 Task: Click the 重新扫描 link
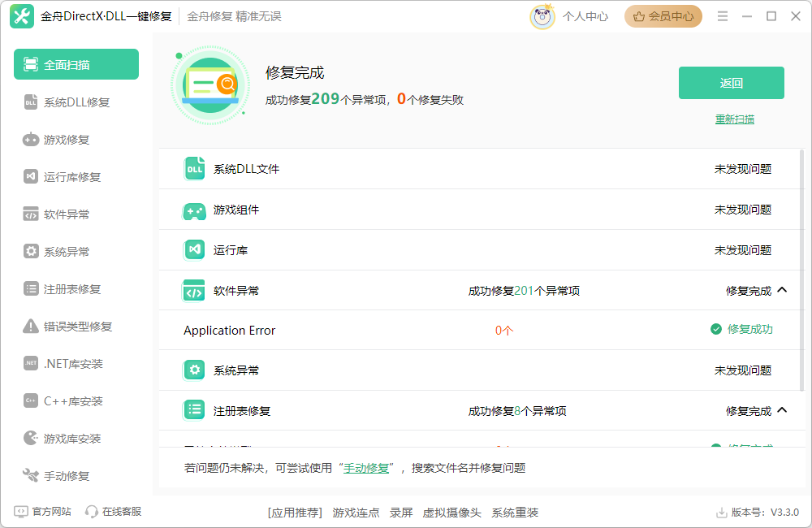tap(734, 119)
